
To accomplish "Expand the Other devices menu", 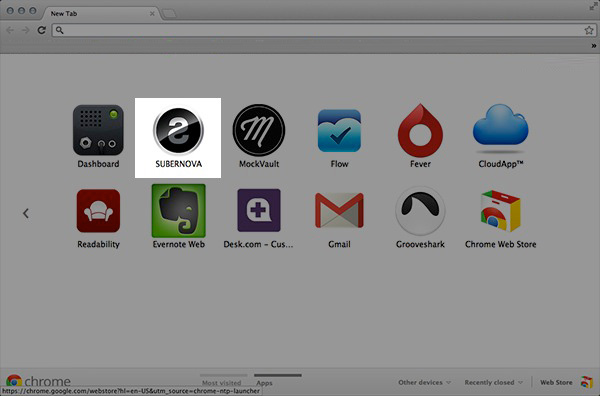I will 424,382.
